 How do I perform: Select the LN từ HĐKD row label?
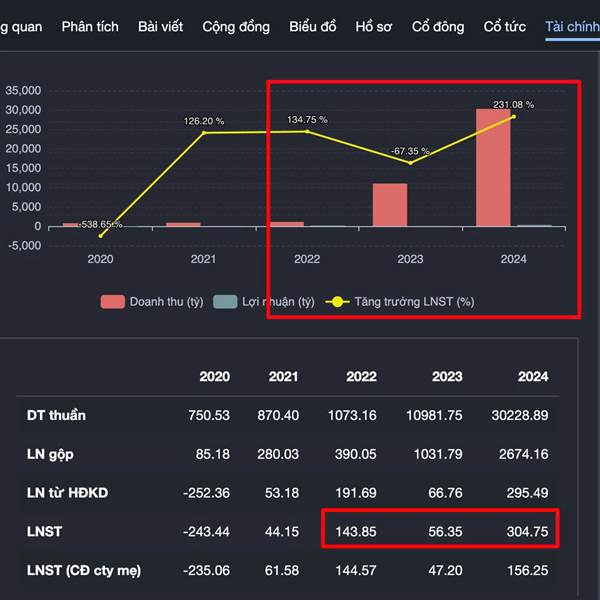[67, 493]
